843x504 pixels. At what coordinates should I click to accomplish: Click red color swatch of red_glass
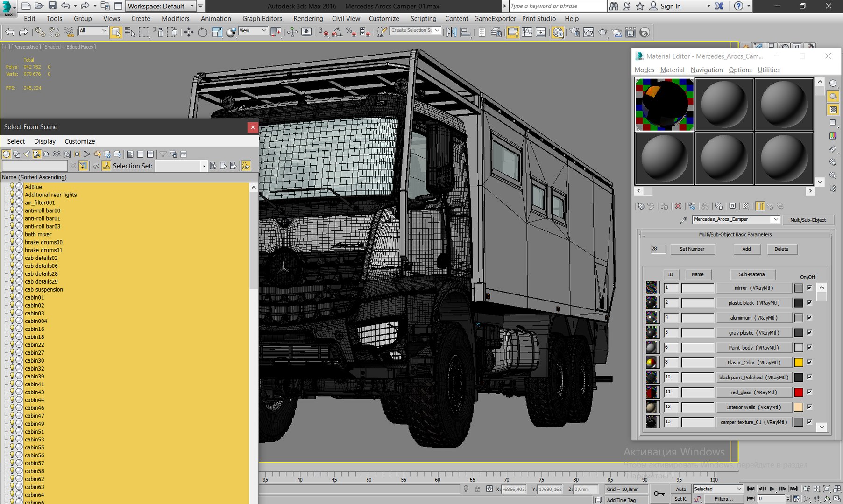(799, 392)
